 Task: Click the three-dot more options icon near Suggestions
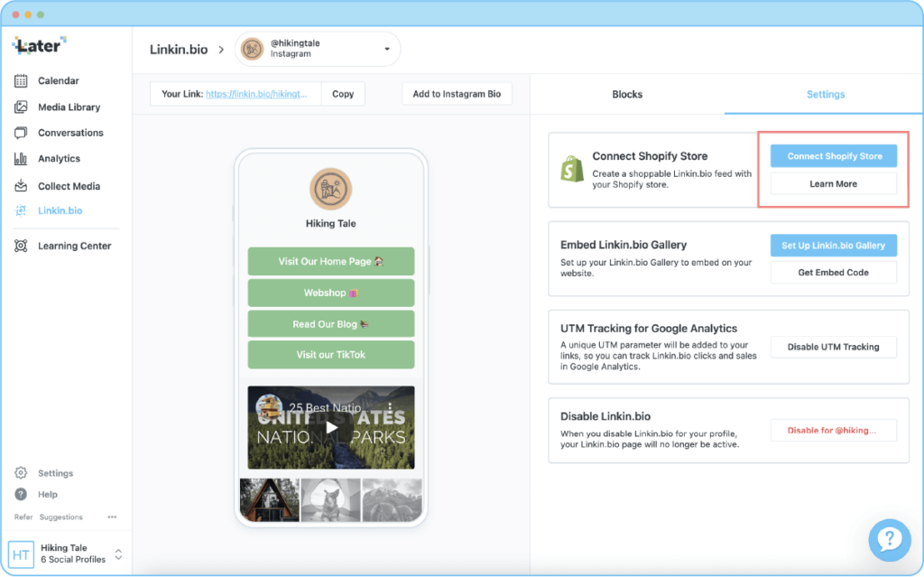(x=112, y=517)
